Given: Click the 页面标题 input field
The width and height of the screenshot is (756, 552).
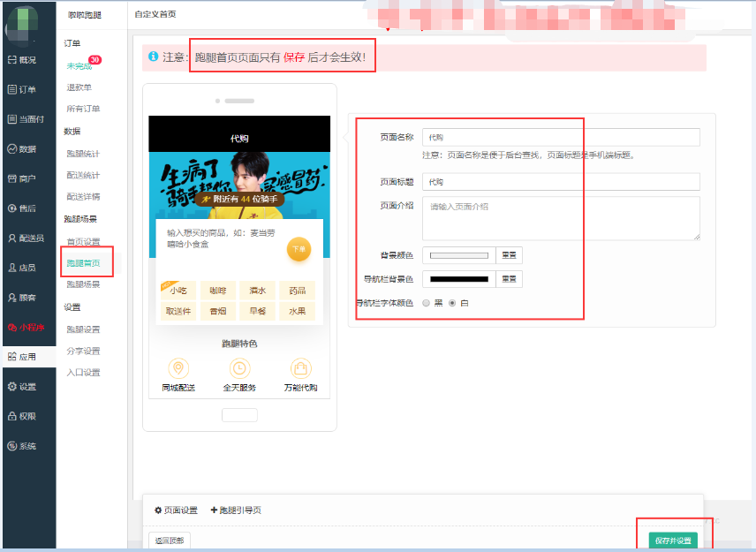Looking at the screenshot, I should [561, 182].
